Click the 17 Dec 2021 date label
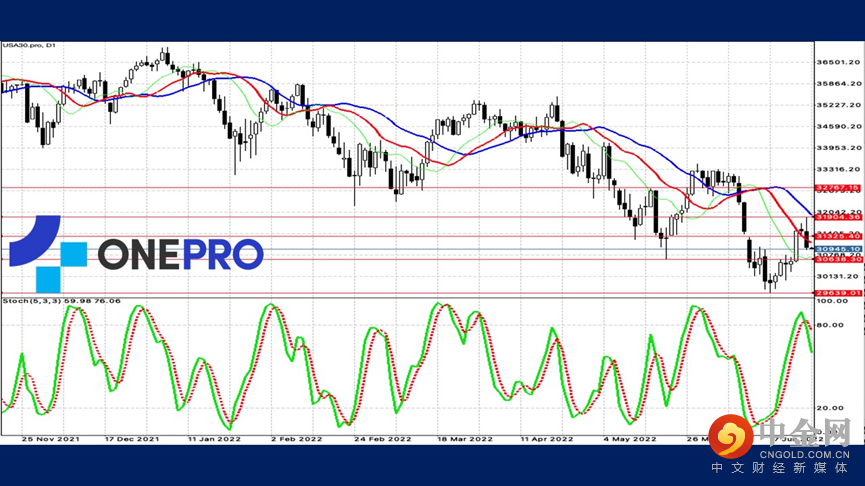This screenshot has height=486, width=865. click(133, 438)
